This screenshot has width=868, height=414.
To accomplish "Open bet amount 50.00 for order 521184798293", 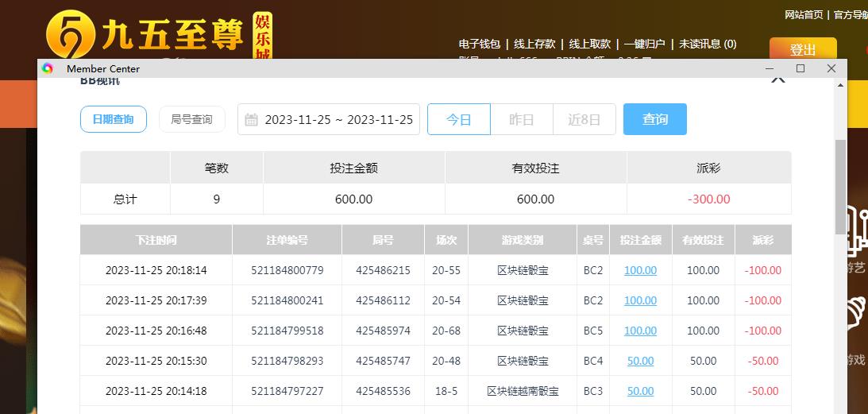I will click(641, 361).
